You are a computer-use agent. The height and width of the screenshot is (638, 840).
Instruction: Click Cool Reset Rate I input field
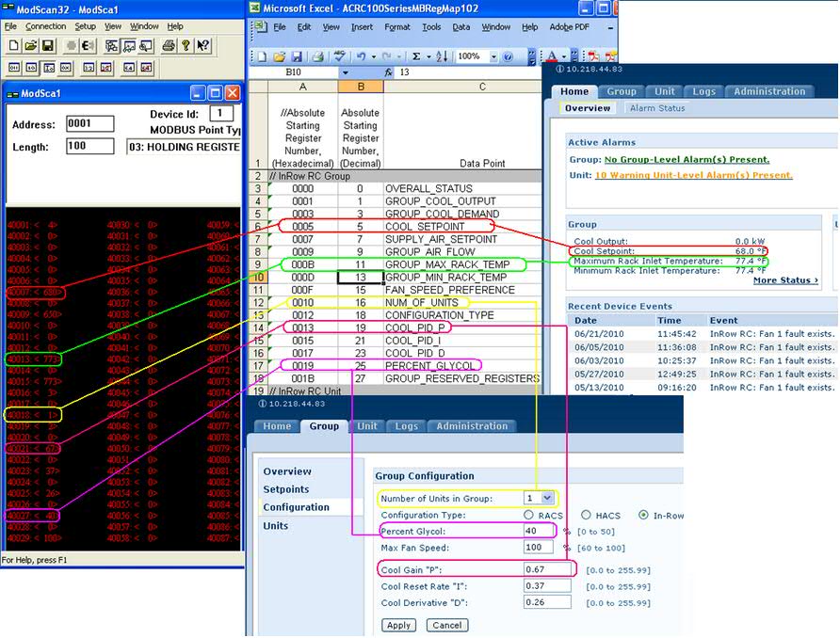pos(547,585)
